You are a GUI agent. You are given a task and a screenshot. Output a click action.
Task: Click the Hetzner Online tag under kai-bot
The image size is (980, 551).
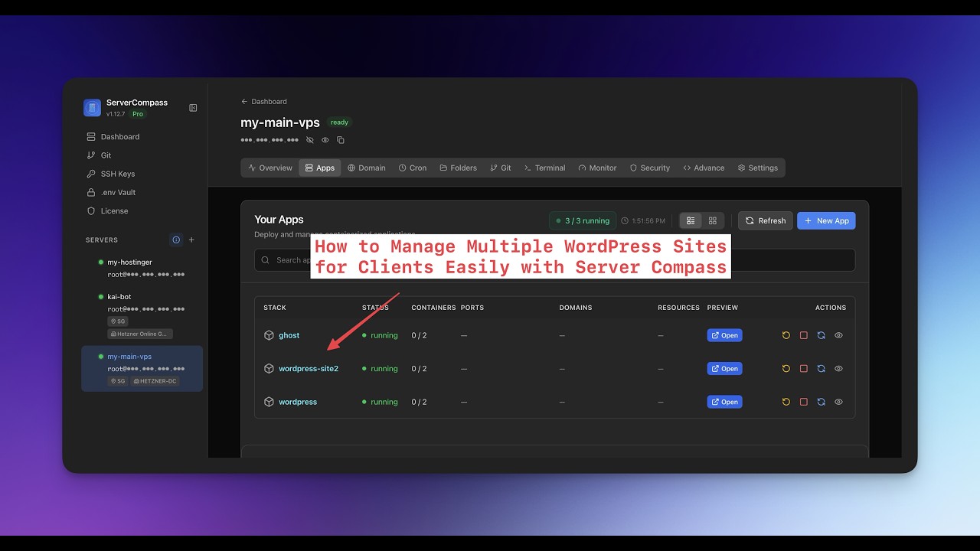(x=140, y=334)
